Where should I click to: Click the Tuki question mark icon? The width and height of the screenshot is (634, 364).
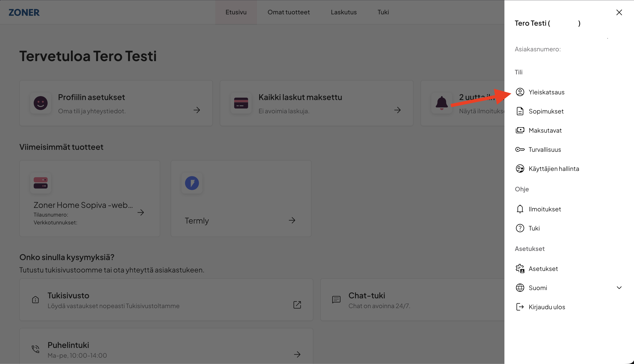[x=520, y=228]
